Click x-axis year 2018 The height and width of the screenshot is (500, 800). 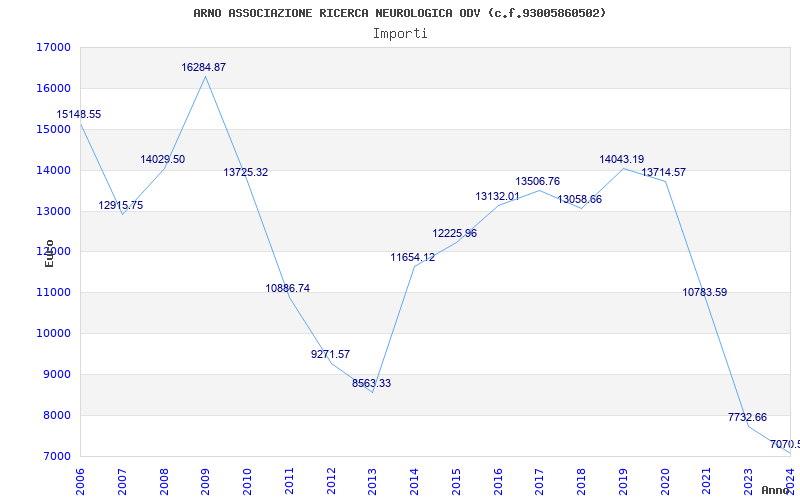coord(582,481)
